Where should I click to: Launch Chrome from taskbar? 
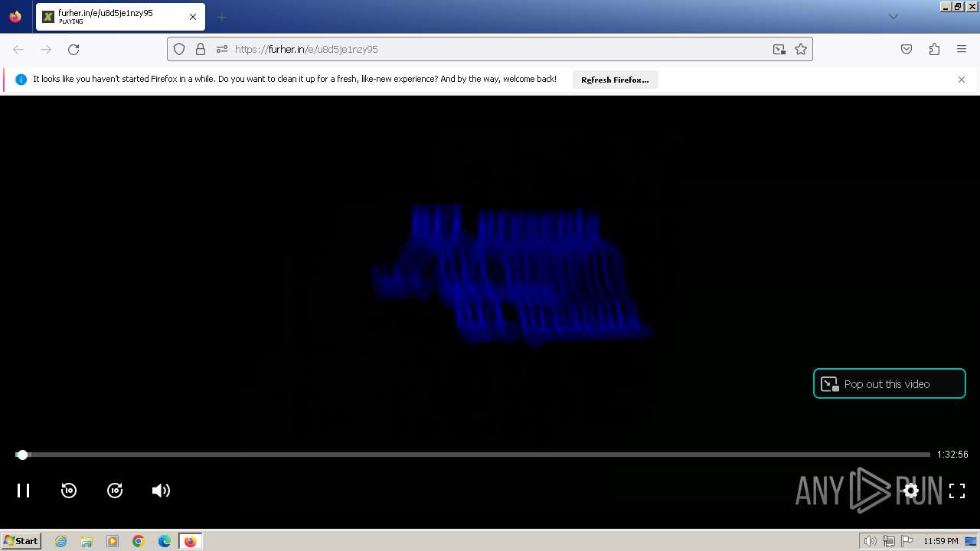pyautogui.click(x=139, y=541)
